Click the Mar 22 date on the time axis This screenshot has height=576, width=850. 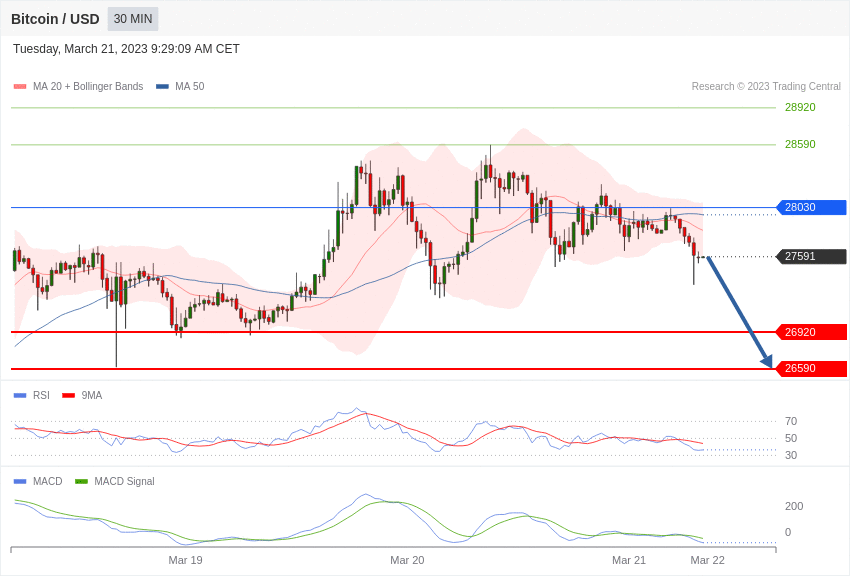point(707,560)
